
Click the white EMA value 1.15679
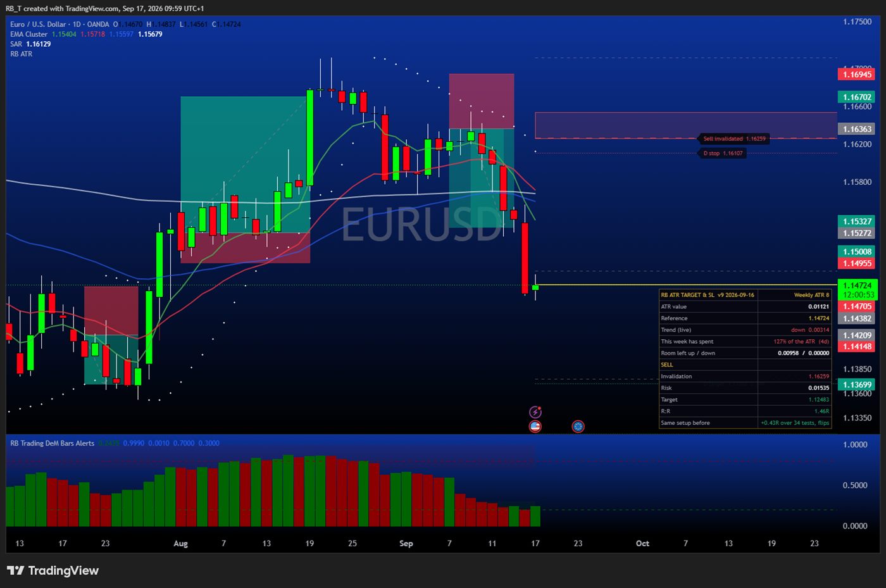[x=150, y=34]
